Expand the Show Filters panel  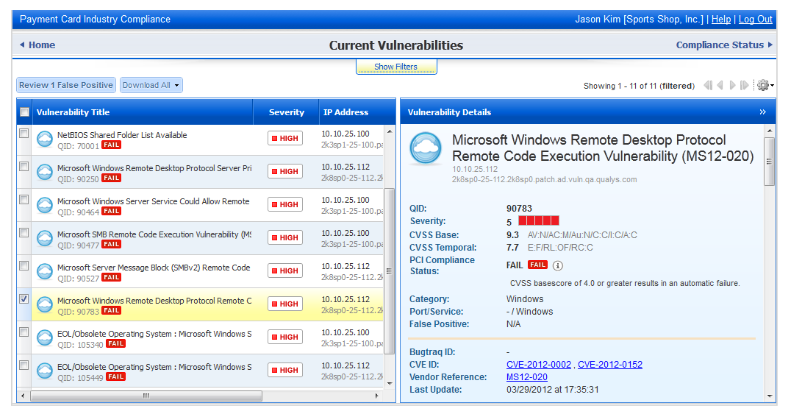[x=396, y=66]
